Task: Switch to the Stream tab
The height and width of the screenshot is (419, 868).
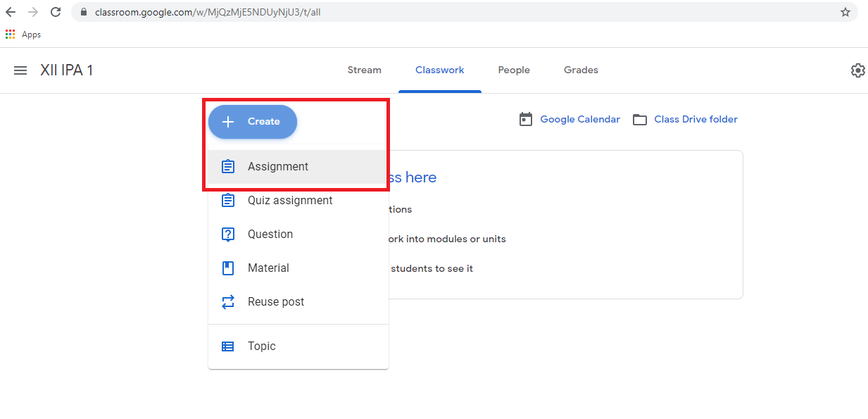Action: tap(364, 70)
